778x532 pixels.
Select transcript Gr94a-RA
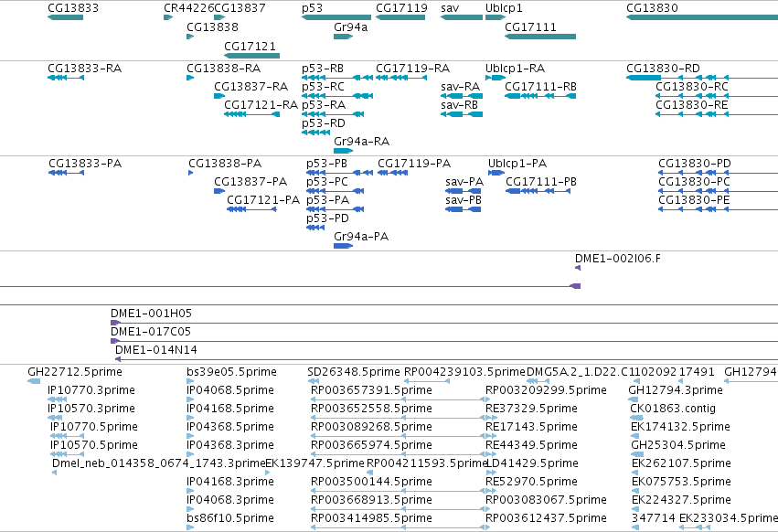pos(344,151)
